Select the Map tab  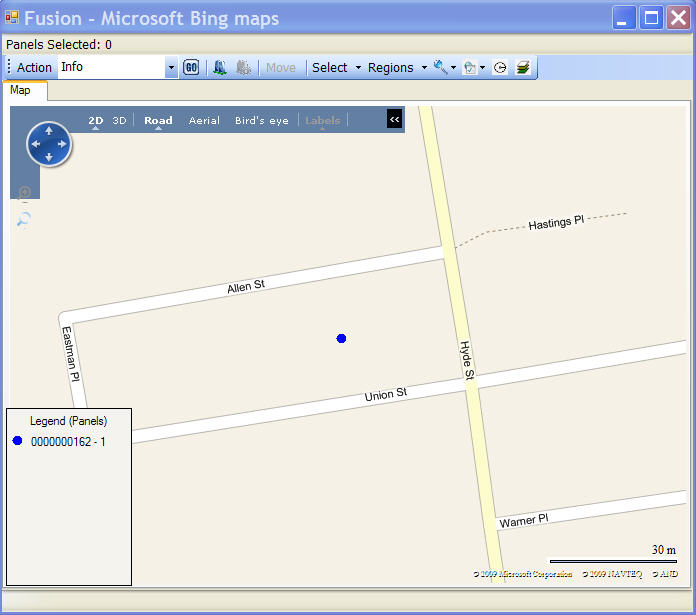20,90
